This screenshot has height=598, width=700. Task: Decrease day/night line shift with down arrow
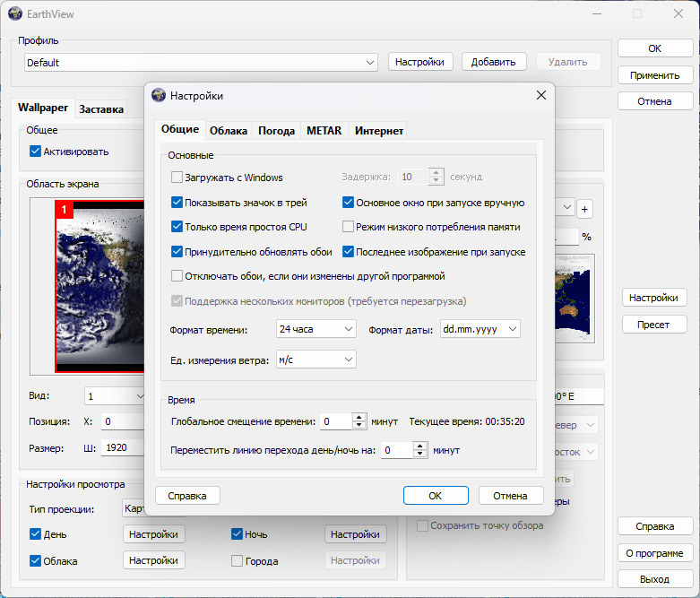(x=419, y=455)
